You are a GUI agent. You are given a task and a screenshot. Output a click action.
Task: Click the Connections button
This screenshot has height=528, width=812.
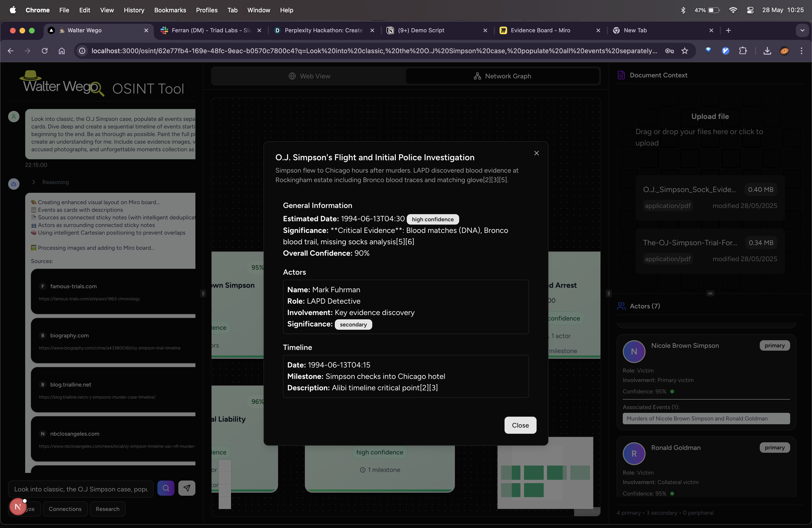pos(65,509)
